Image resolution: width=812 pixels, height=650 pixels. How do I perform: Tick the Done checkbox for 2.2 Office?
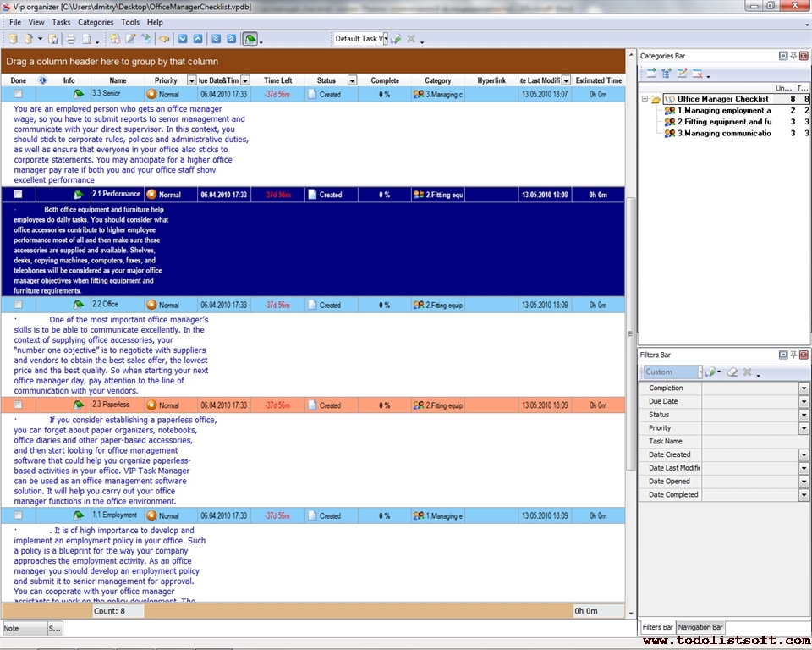click(19, 305)
